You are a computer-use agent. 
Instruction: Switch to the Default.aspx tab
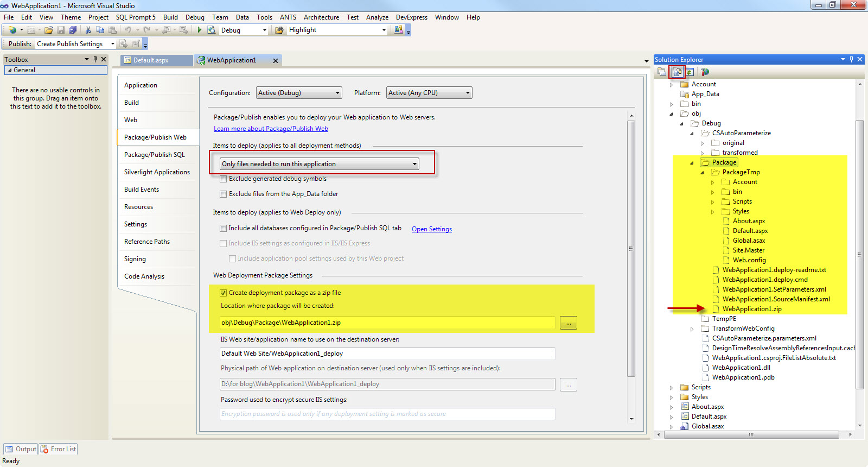(156, 60)
